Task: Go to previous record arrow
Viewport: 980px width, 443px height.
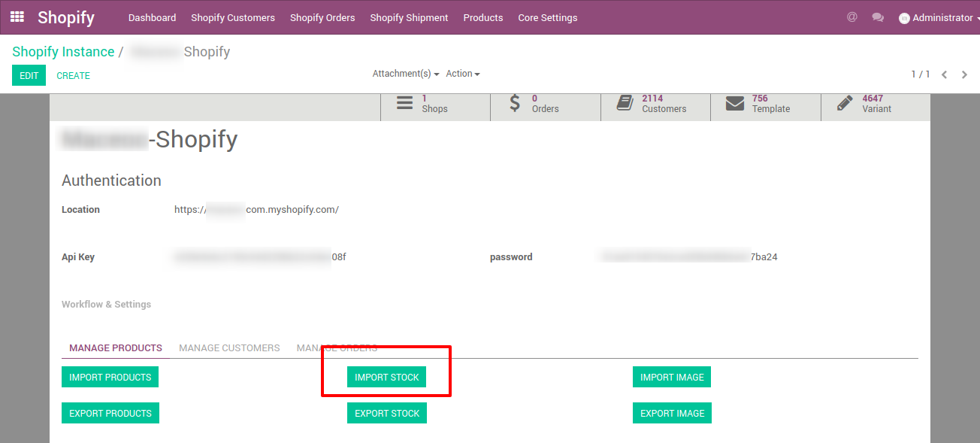Action: coord(945,74)
